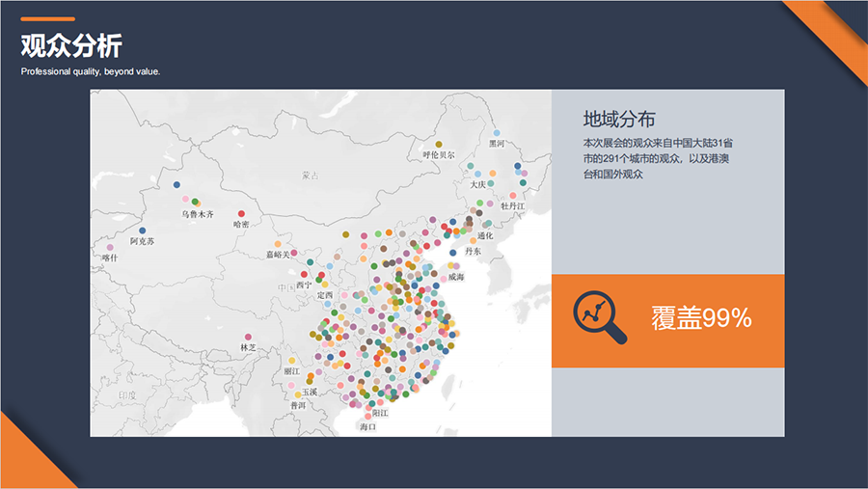The image size is (868, 489).
Task: Click the 蒙古 country label on the map
Action: coord(309,176)
